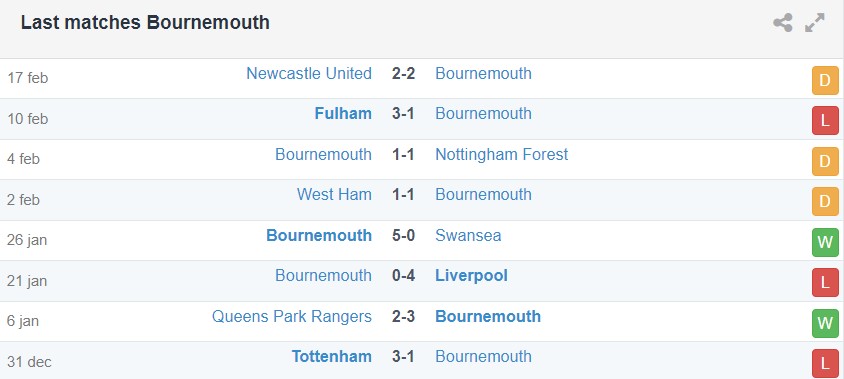This screenshot has height=379, width=844.
Task: Click the 5-0 score for Swansea match
Action: tap(403, 235)
